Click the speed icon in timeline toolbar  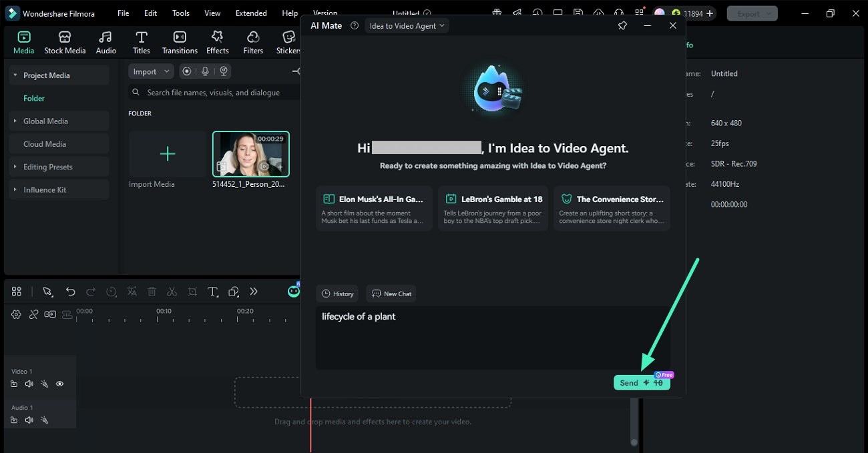(x=112, y=292)
